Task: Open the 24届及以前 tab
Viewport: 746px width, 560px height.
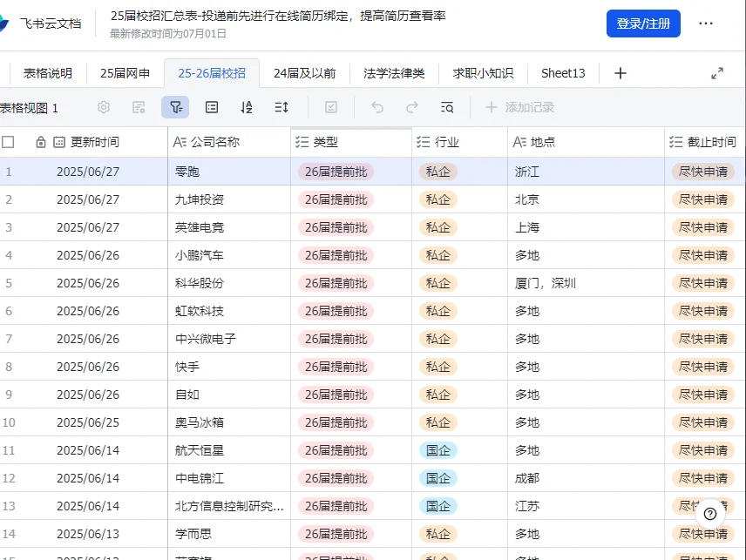Action: (x=304, y=73)
